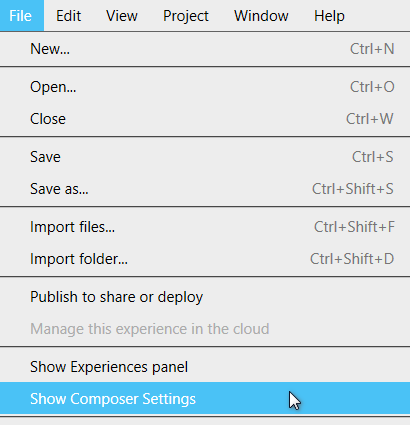The width and height of the screenshot is (410, 425).
Task: Open the File menu
Action: pyautogui.click(x=22, y=16)
